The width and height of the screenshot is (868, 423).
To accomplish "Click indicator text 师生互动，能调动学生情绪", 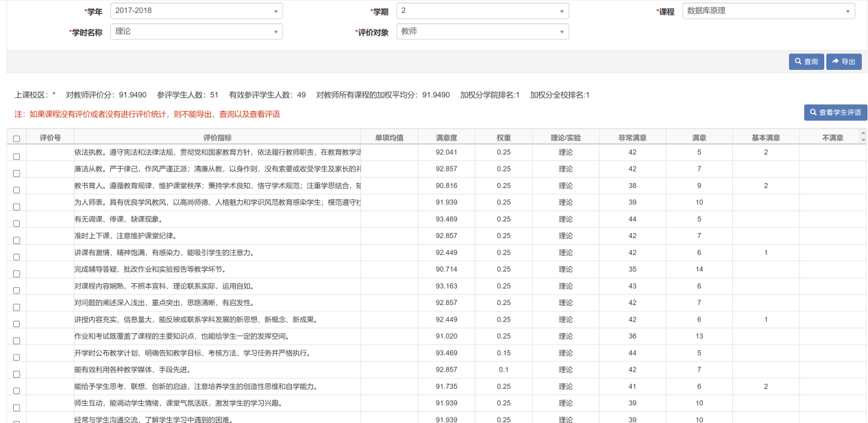I will 178,403.
